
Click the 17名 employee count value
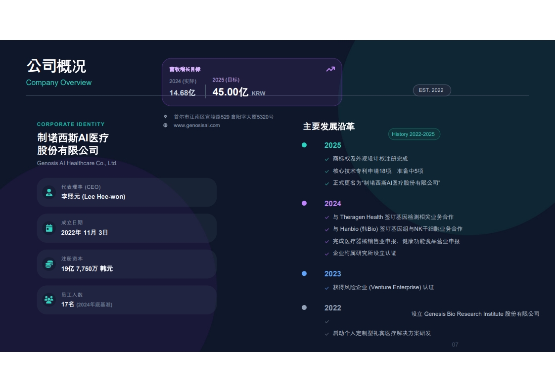(68, 305)
